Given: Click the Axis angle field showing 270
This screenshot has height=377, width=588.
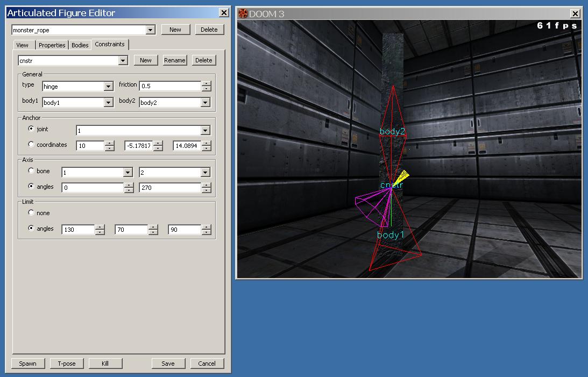Looking at the screenshot, I should coord(170,188).
